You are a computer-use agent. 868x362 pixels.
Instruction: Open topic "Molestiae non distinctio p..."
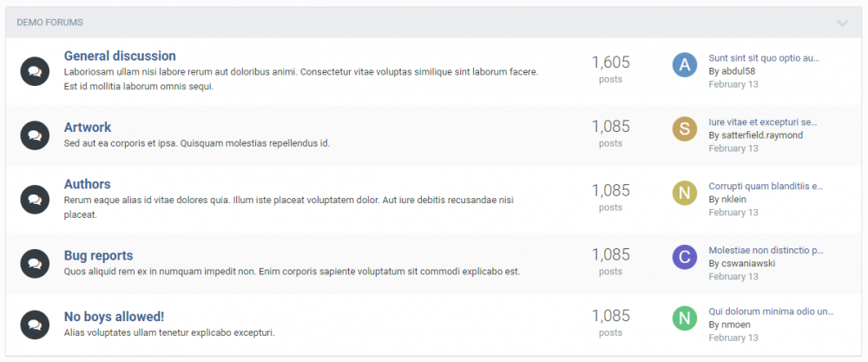tap(766, 250)
